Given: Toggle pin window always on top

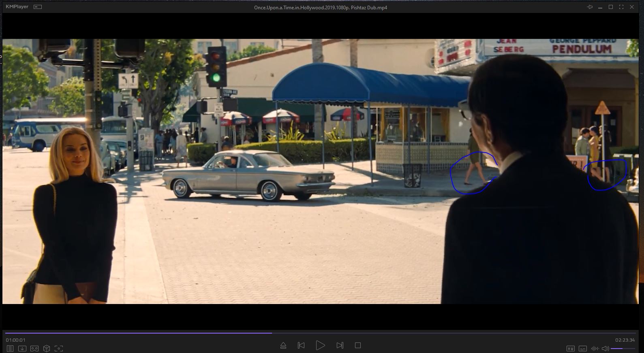Looking at the screenshot, I should click(590, 7).
